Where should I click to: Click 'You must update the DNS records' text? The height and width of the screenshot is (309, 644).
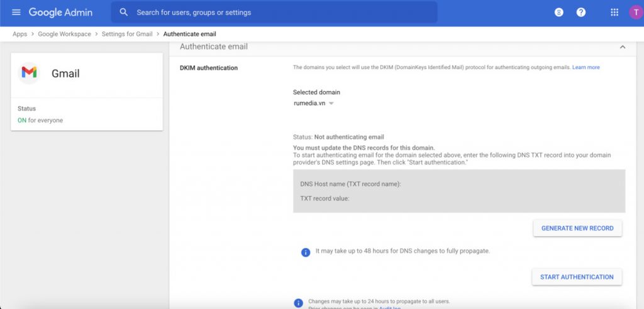tap(364, 148)
